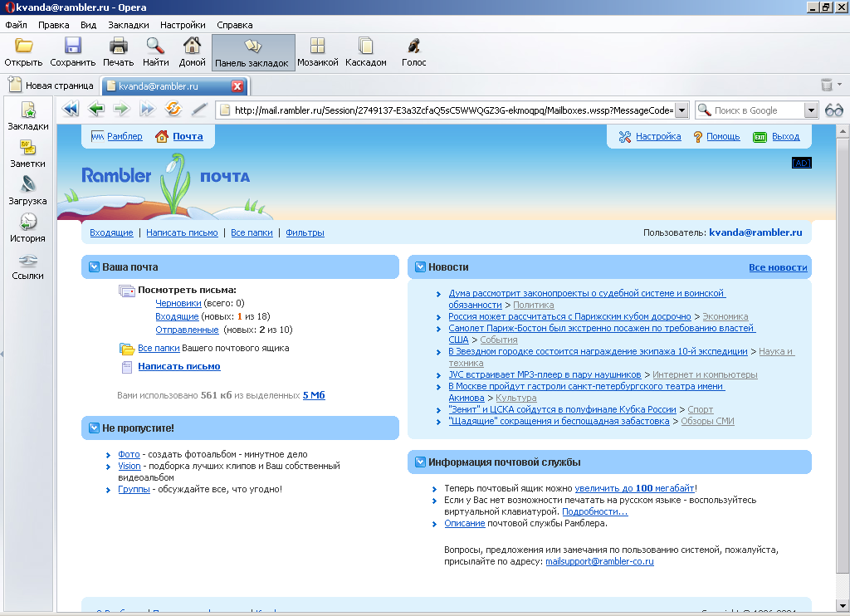Viewport: 850px width, 616px height.
Task: Click the mailsupport@rambler-co.ru email link
Action: pyautogui.click(x=599, y=561)
